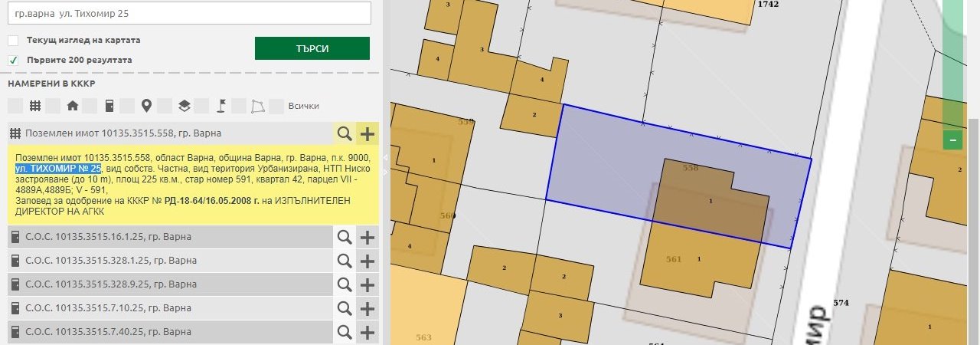Click the layers stack filter icon
This screenshot has width=980, height=345.
(x=184, y=106)
